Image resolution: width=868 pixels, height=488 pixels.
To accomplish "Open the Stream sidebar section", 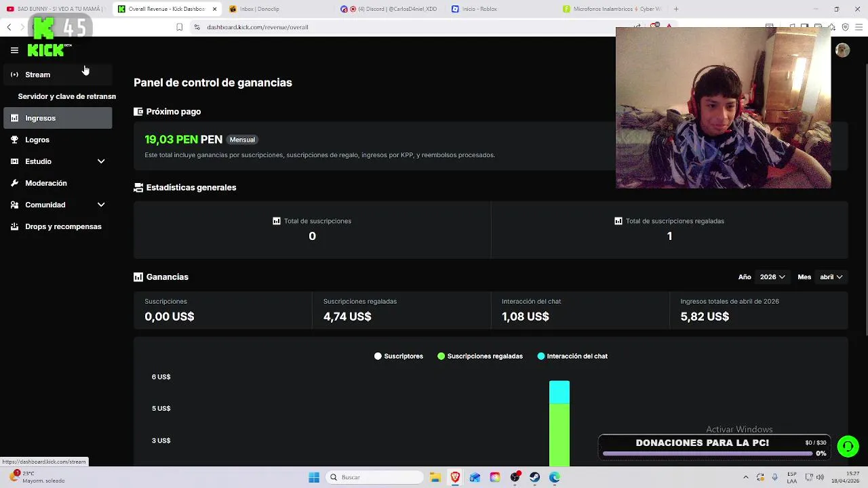I will tap(58, 75).
